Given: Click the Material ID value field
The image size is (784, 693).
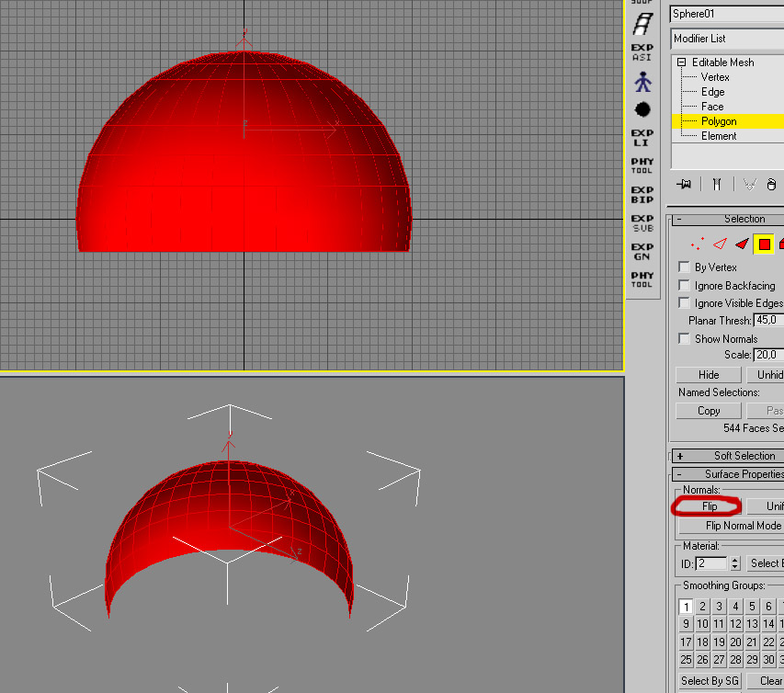Looking at the screenshot, I should point(712,563).
